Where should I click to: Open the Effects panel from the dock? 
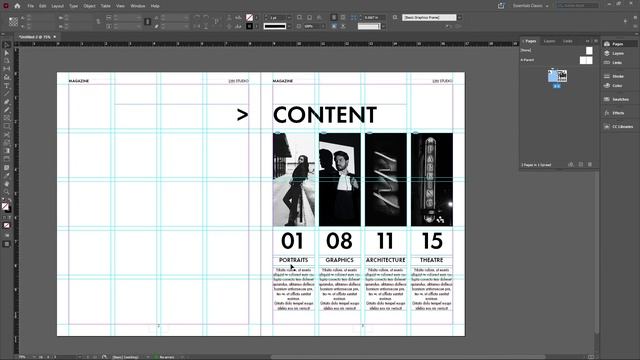coord(618,113)
